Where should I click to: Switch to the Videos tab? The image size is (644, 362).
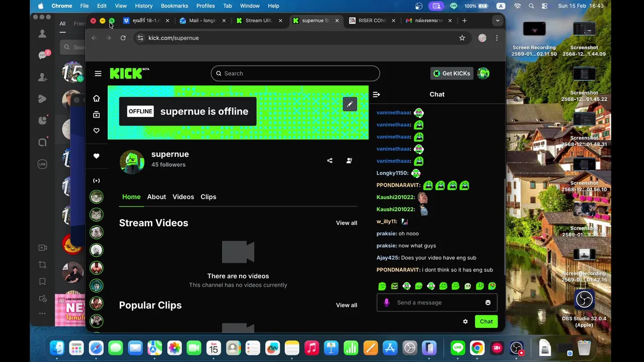tap(183, 197)
